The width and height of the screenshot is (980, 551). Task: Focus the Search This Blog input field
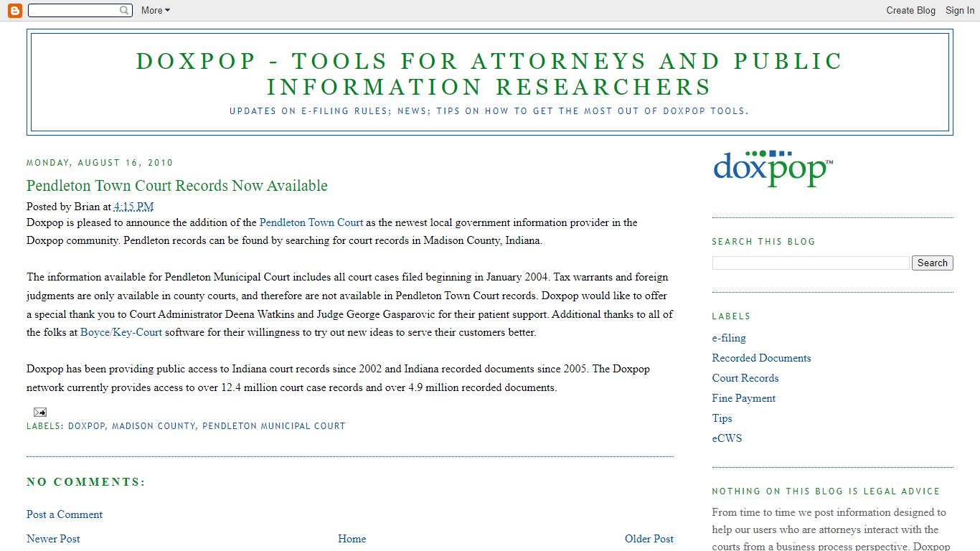[811, 263]
